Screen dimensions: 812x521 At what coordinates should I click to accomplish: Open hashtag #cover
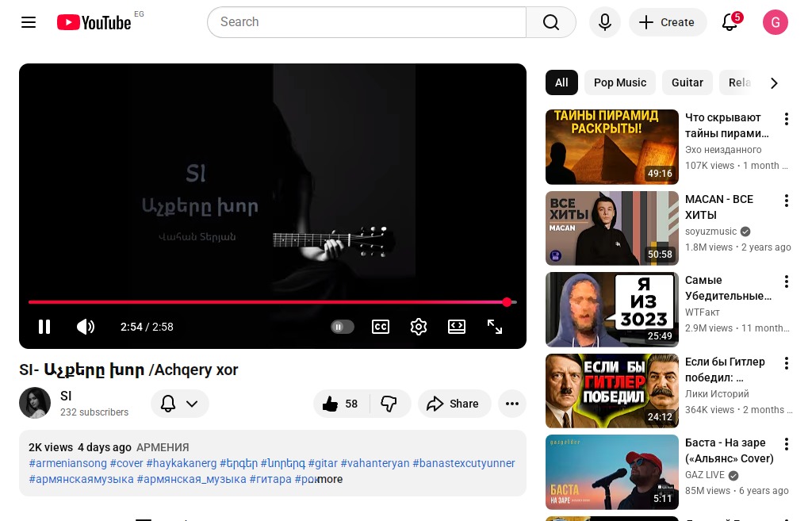tap(126, 464)
